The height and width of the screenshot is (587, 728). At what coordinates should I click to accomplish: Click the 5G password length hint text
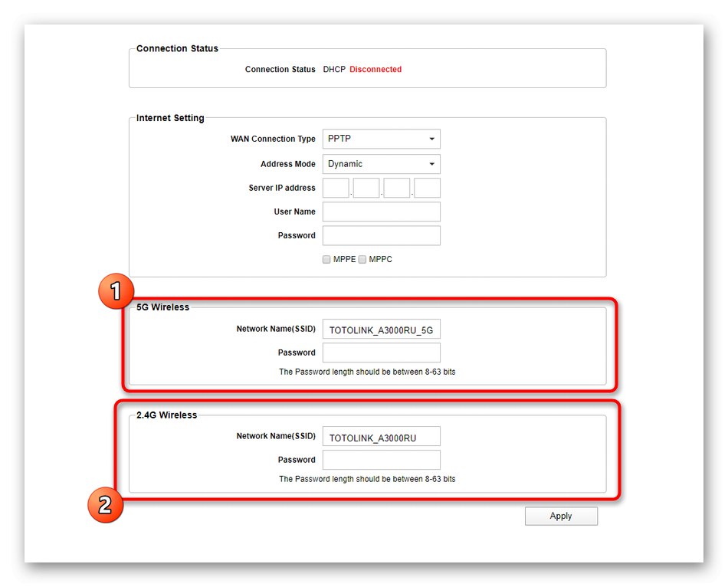coord(367,372)
